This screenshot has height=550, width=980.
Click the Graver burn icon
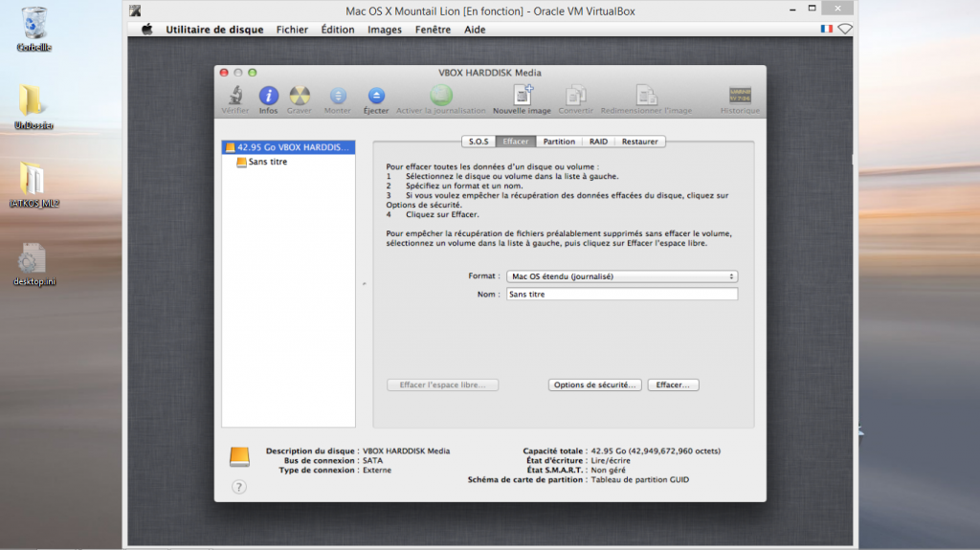tap(300, 96)
